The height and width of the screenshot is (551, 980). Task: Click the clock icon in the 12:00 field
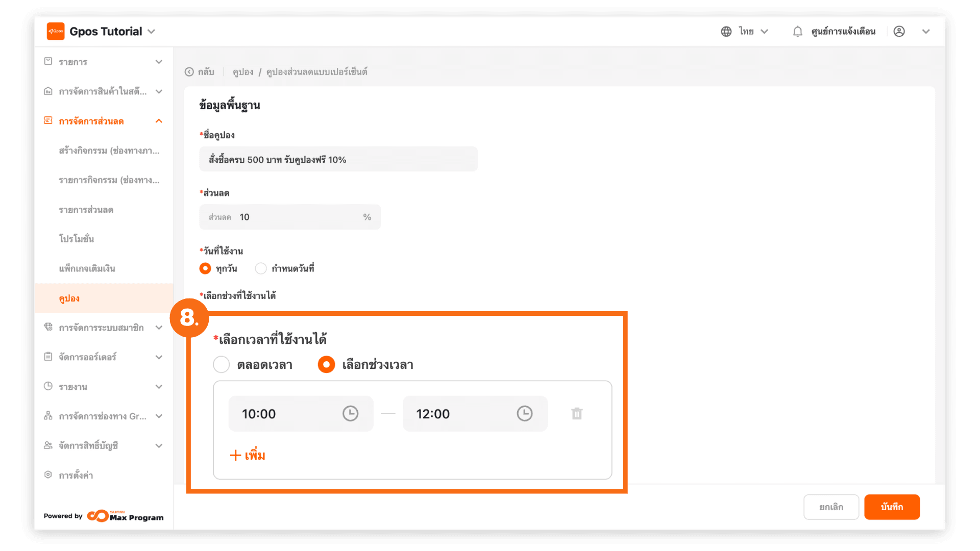524,414
